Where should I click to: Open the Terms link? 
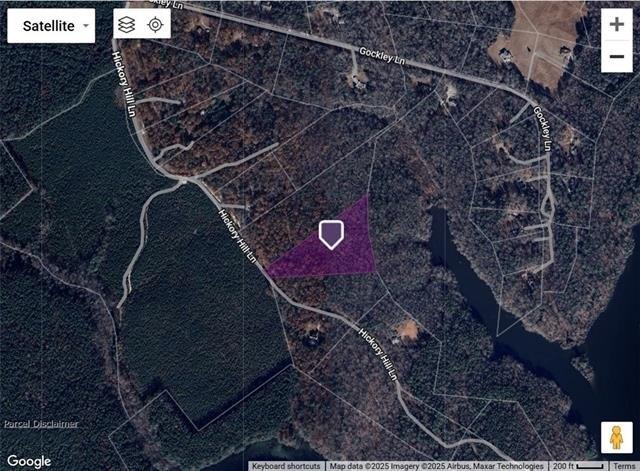624,466
